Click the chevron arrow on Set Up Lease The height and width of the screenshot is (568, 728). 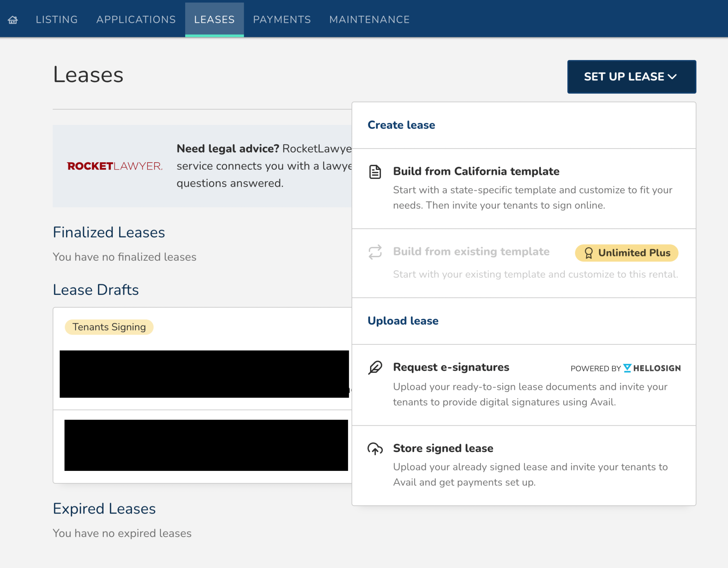[672, 77]
